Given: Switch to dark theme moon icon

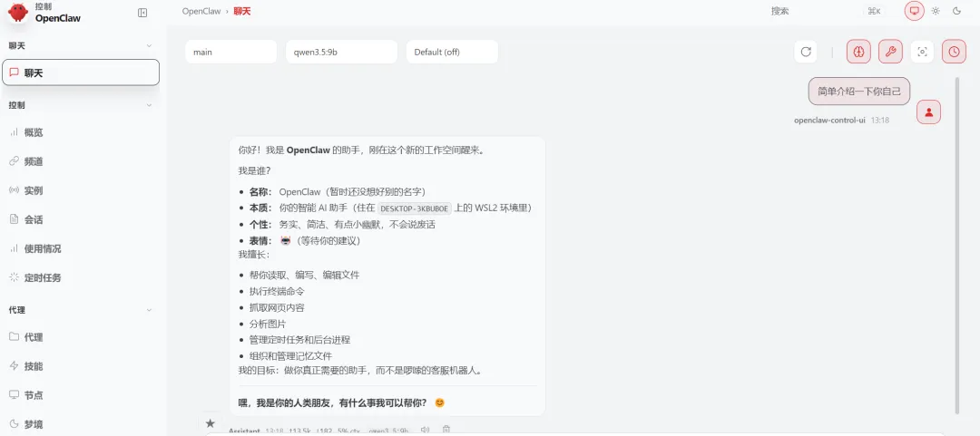Looking at the screenshot, I should [957, 11].
